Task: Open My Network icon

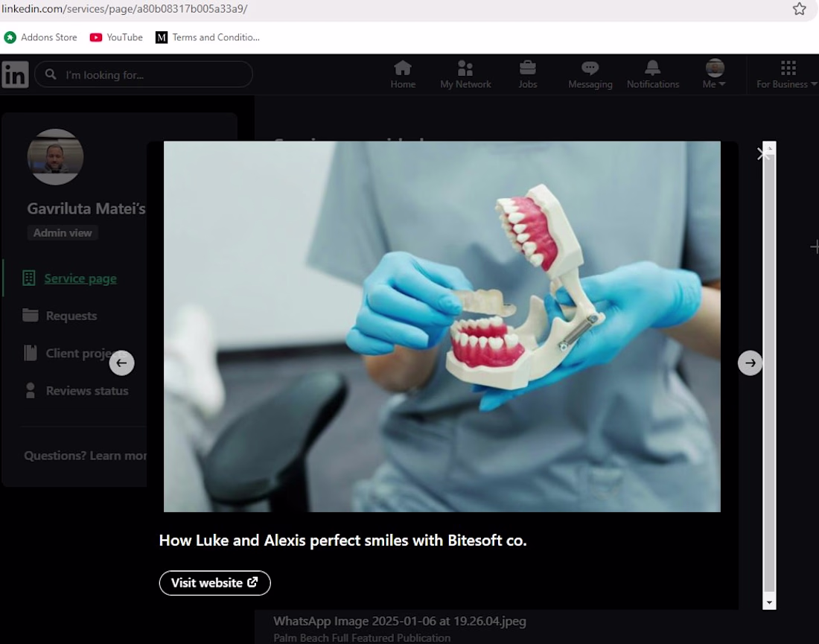Action: pos(465,74)
